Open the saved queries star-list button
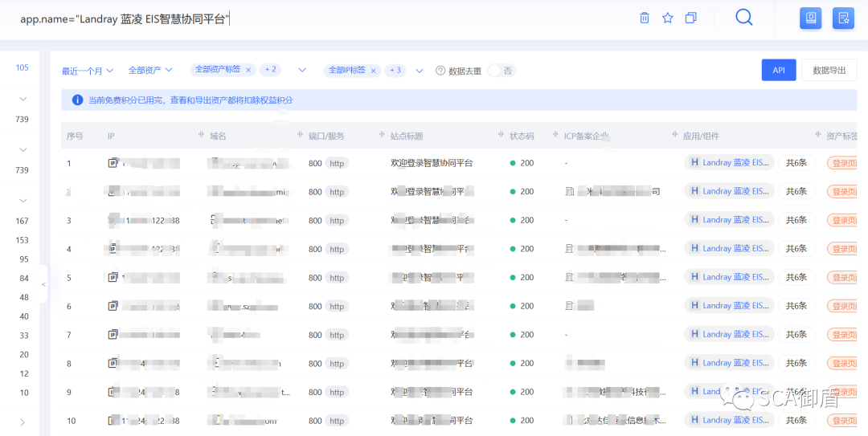Image resolution: width=868 pixels, height=436 pixels. click(844, 18)
